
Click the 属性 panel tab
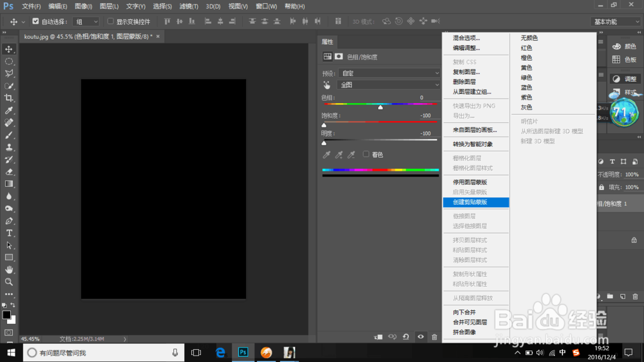[327, 42]
